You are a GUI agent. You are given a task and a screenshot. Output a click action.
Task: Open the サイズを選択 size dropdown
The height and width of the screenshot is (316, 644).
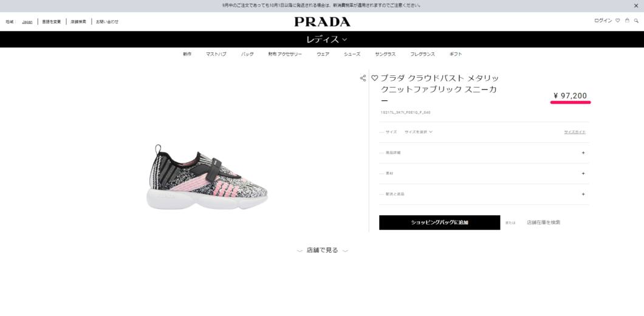[x=419, y=132]
